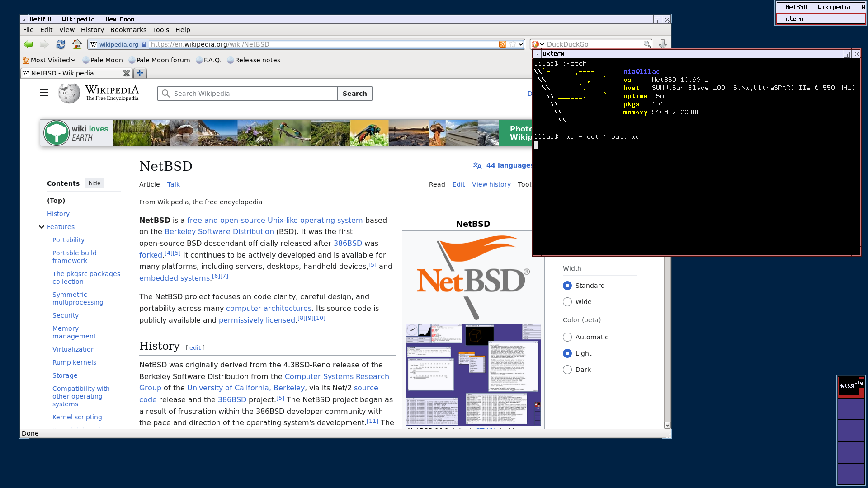Open the downloads arrow icon in toolbar
Viewport: 868px width, 488px height.
click(x=663, y=44)
